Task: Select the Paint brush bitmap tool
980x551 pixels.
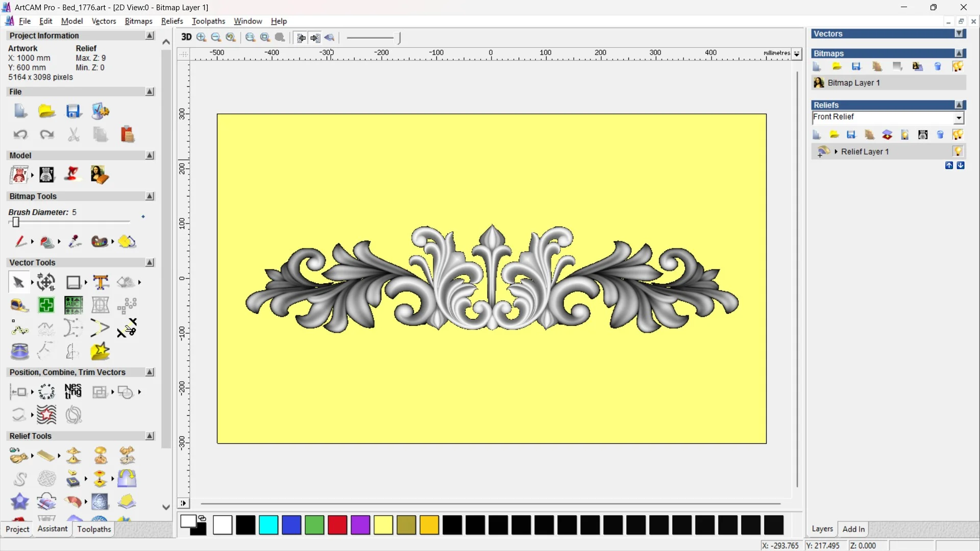Action: click(20, 241)
